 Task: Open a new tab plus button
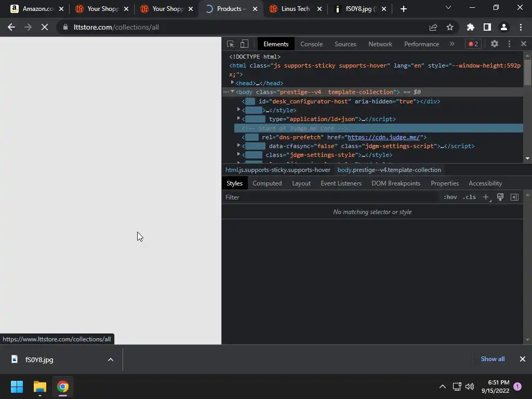coord(403,9)
